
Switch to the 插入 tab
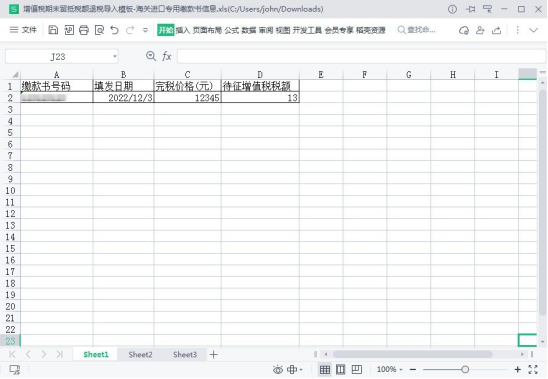[182, 30]
